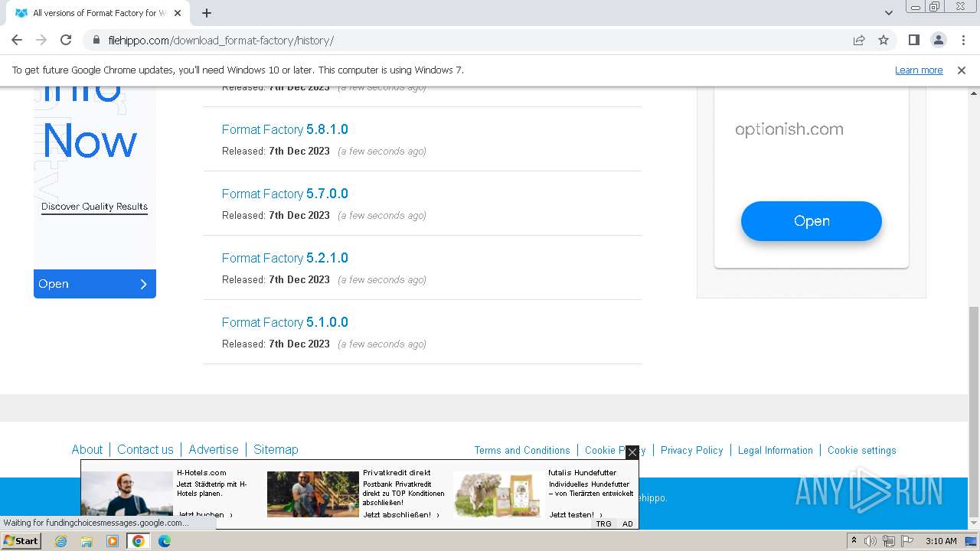Image resolution: width=980 pixels, height=551 pixels.
Task: Open Terms and Conditions link
Action: (x=522, y=451)
